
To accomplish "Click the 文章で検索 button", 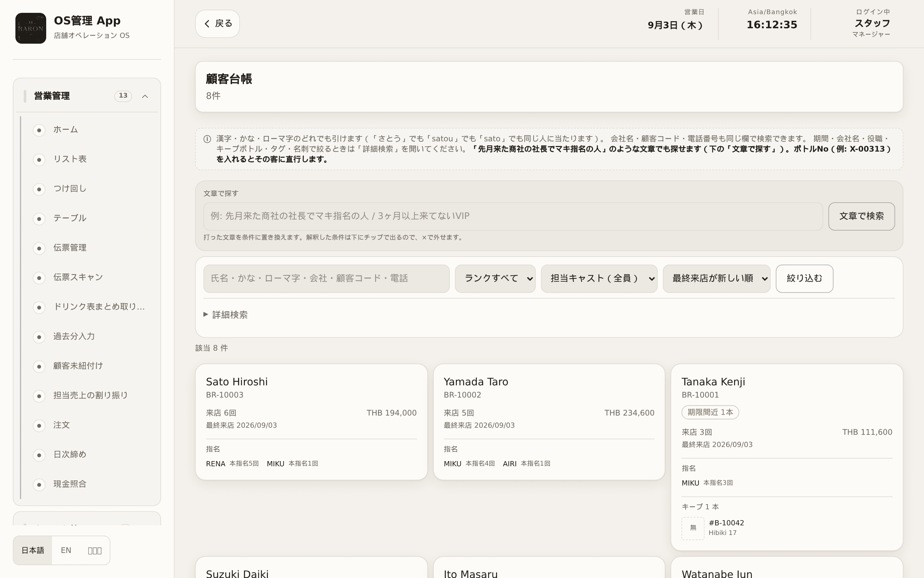I will 861,216.
